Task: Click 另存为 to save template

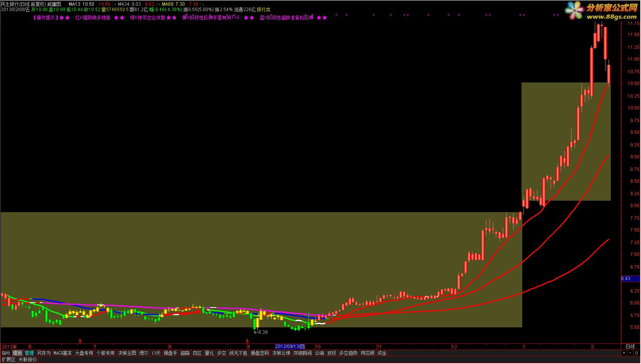Action: click(44, 353)
